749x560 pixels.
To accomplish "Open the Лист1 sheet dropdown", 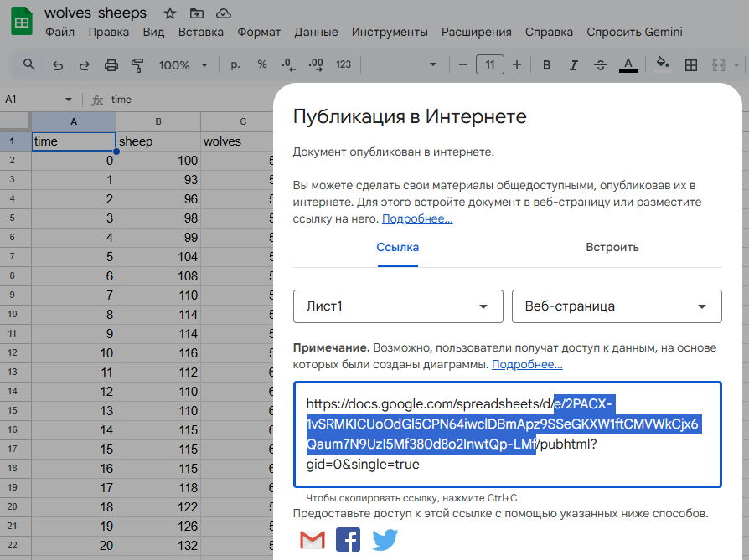I will point(398,306).
